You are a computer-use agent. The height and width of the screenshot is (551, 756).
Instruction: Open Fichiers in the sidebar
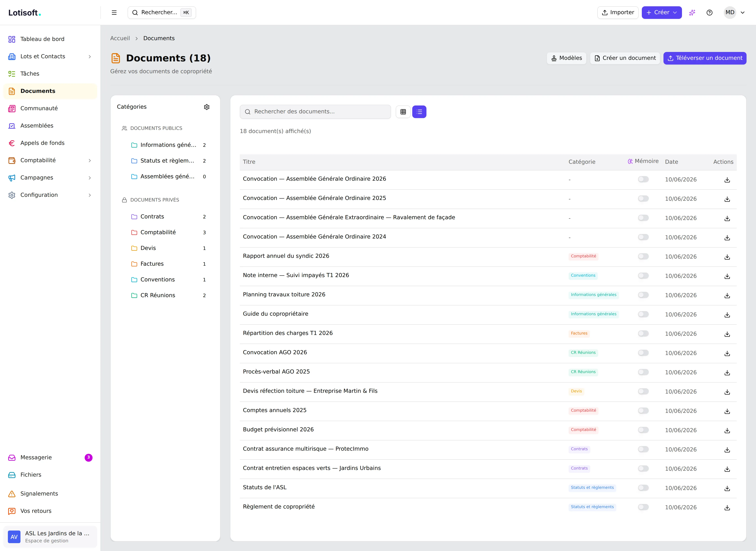[50, 475]
